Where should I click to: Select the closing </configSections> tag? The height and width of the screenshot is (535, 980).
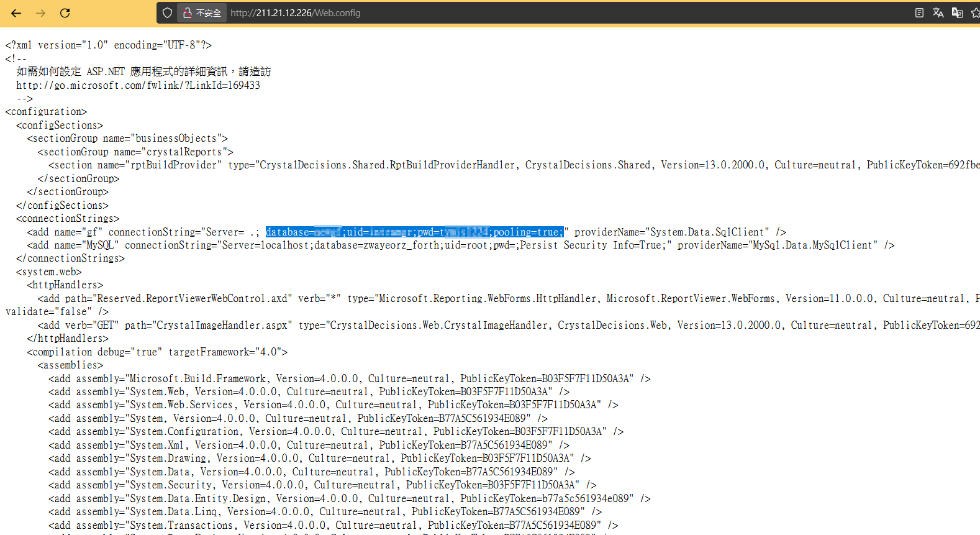[62, 205]
